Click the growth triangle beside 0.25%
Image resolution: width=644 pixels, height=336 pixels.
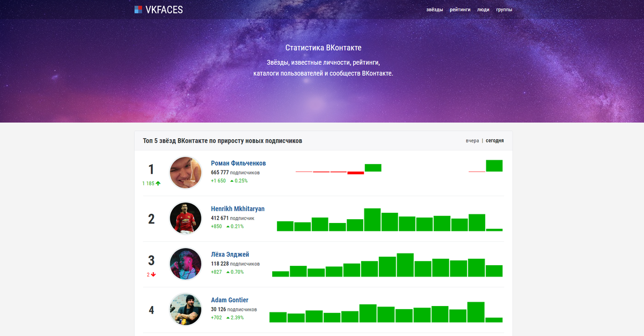pyautogui.click(x=232, y=181)
